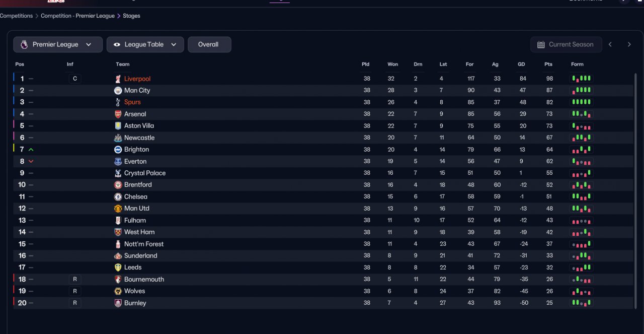This screenshot has height=334, width=644.
Task: Click Burnley's form indicator bars
Action: [x=582, y=303]
